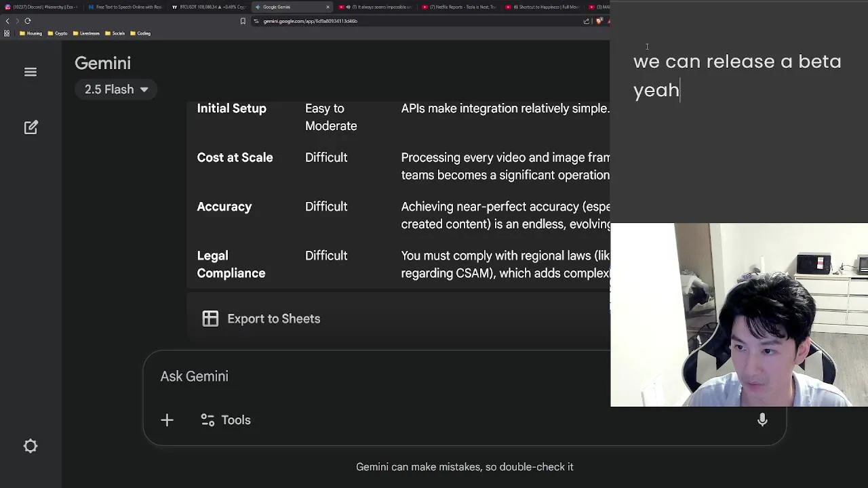Open the 2.5 Flash model dropdown

116,89
